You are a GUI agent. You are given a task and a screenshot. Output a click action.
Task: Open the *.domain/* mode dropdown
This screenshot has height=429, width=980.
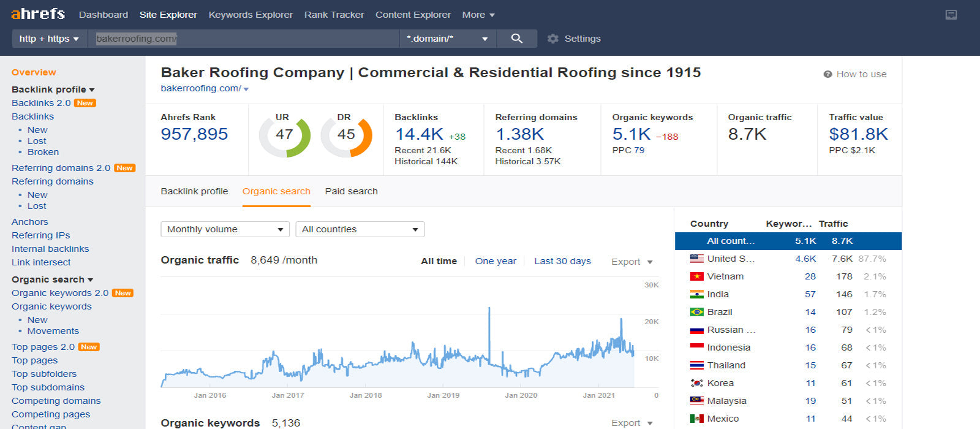(447, 39)
